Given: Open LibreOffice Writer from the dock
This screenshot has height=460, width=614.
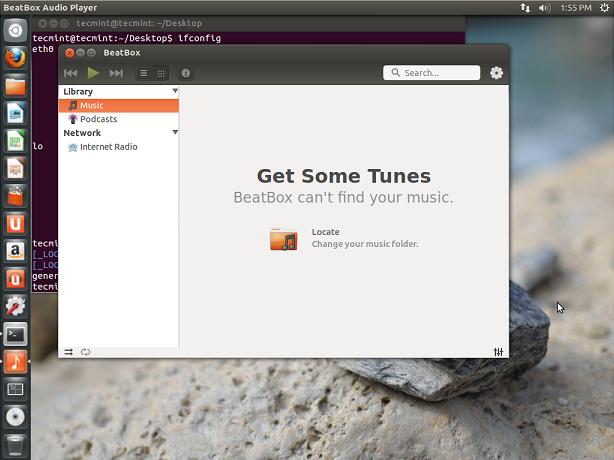Looking at the screenshot, I should (x=15, y=114).
